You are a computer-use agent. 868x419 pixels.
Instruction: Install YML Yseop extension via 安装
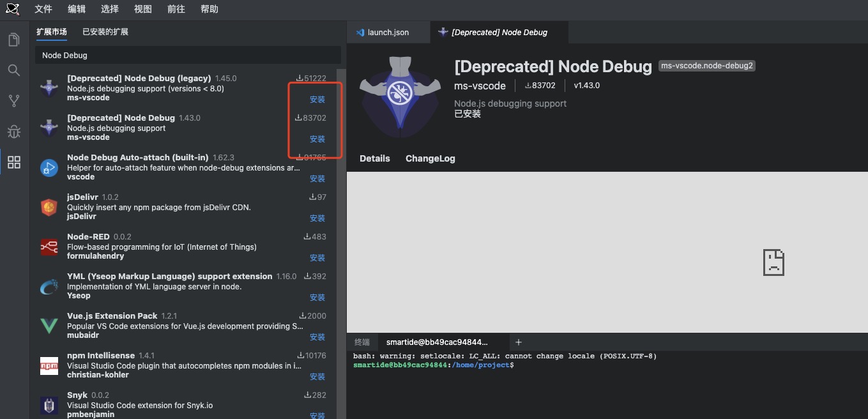[x=317, y=298]
